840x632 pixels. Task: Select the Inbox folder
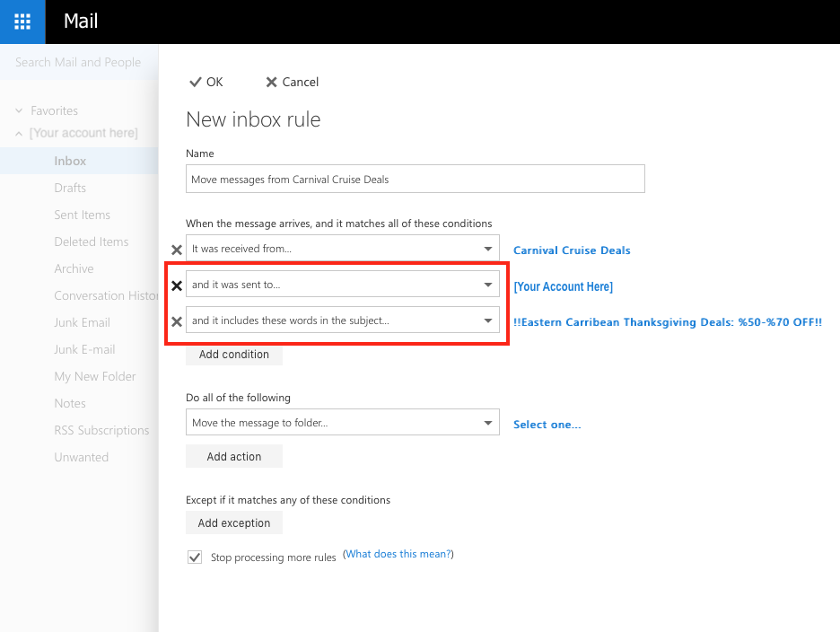(70, 161)
